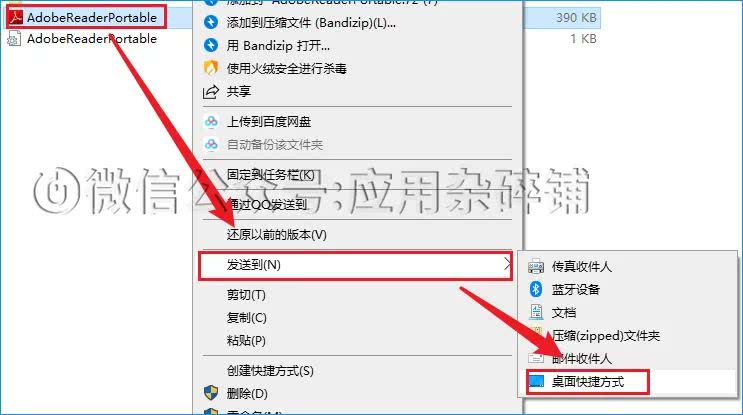Choose 桌面快捷方式 from the send-to submenu
Viewport: 743px width, 415px height.
pyautogui.click(x=588, y=382)
